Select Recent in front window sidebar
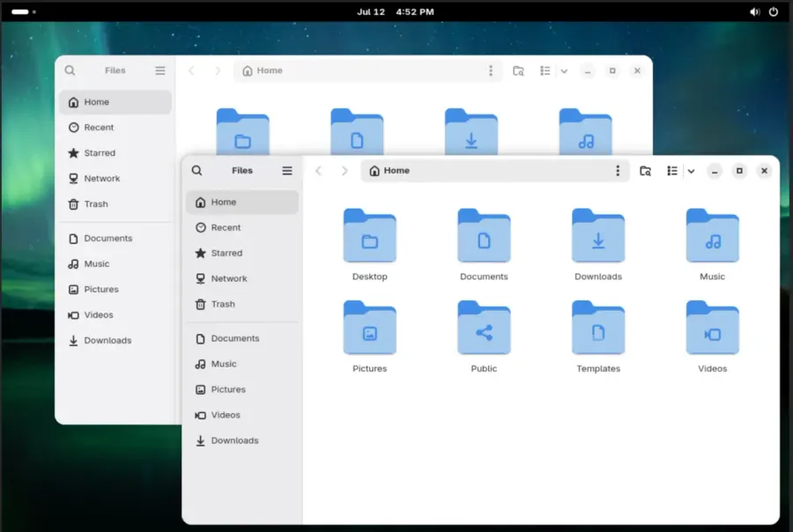 241,227
